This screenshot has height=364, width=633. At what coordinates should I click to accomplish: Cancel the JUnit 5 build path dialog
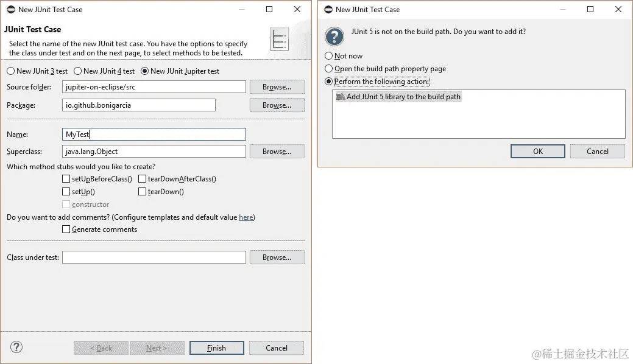tap(598, 152)
